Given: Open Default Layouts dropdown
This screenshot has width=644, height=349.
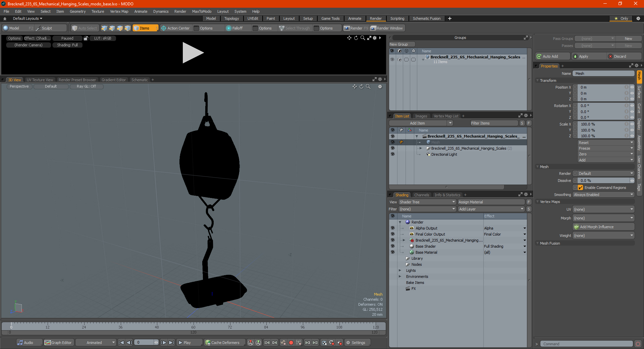Looking at the screenshot, I should pos(28,18).
